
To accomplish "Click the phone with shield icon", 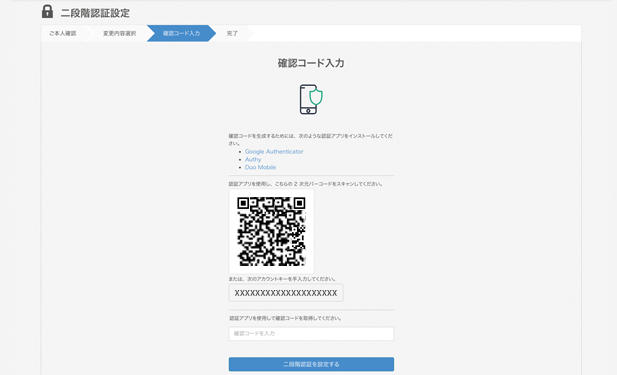I will [x=311, y=99].
